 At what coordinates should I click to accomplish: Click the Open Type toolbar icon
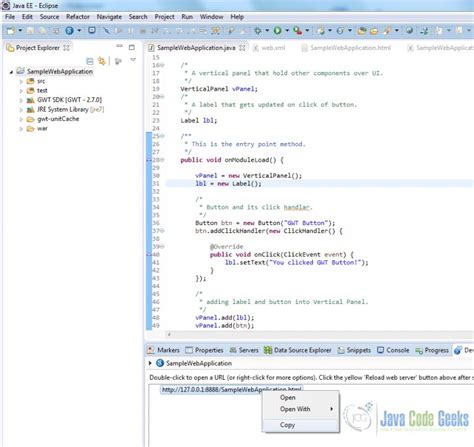pos(362,31)
